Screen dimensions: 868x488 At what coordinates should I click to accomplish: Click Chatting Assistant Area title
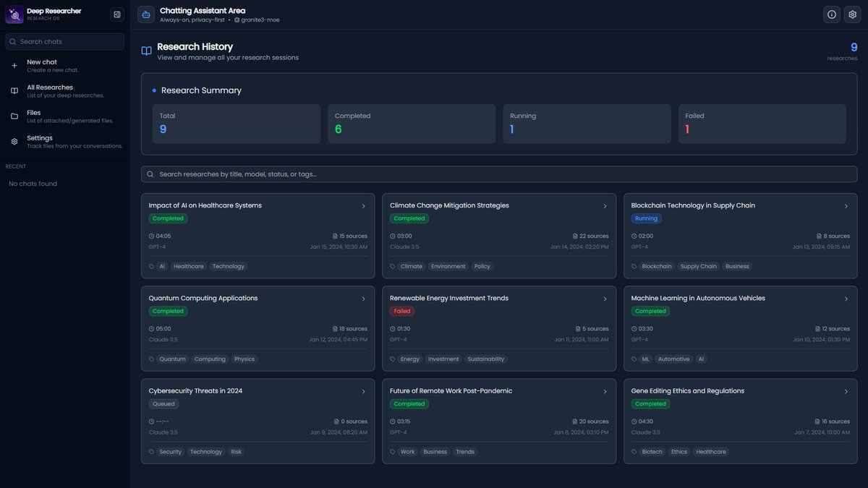coord(203,11)
